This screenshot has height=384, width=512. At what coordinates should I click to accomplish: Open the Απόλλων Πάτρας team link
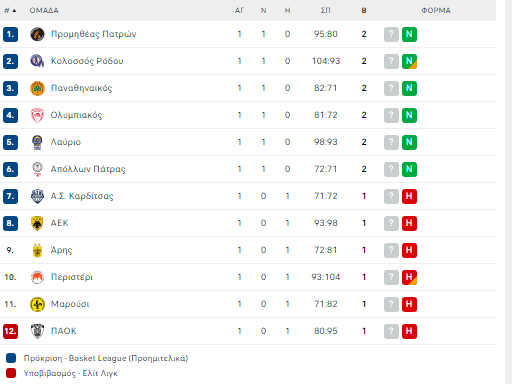click(88, 169)
